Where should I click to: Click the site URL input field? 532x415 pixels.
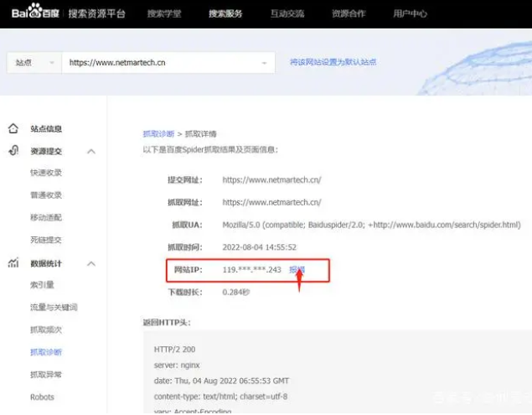(159, 63)
